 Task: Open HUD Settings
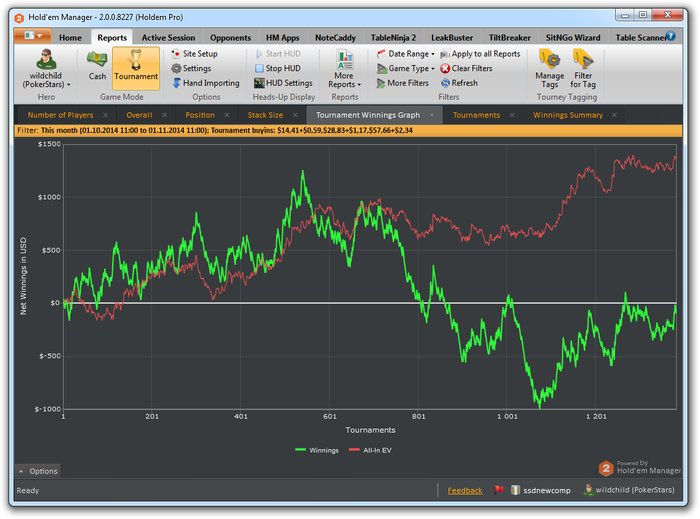[287, 83]
